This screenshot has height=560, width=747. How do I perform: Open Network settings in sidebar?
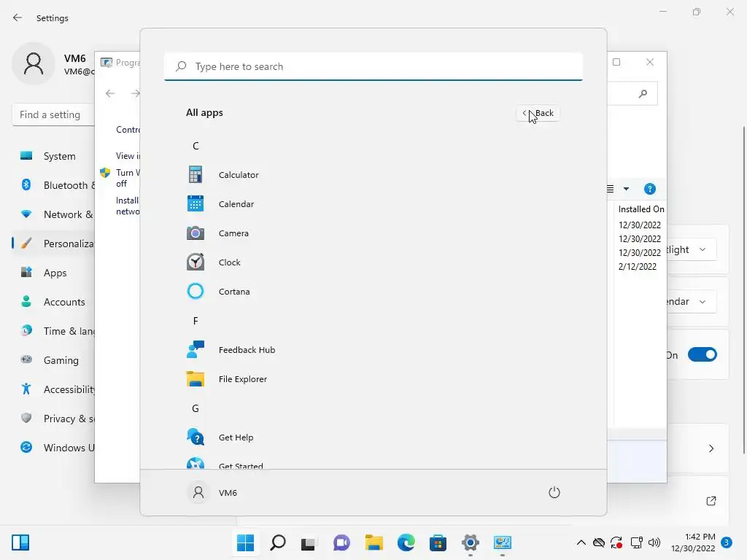[x=53, y=214]
